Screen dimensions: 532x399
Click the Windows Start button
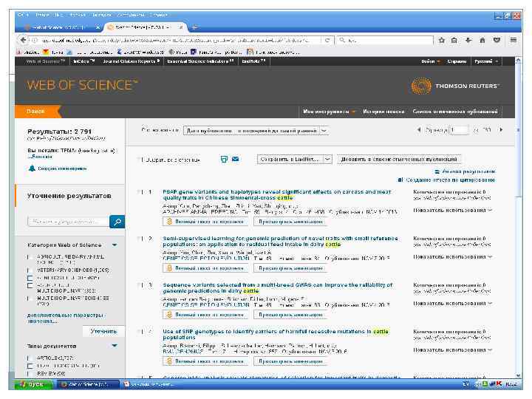point(33,384)
